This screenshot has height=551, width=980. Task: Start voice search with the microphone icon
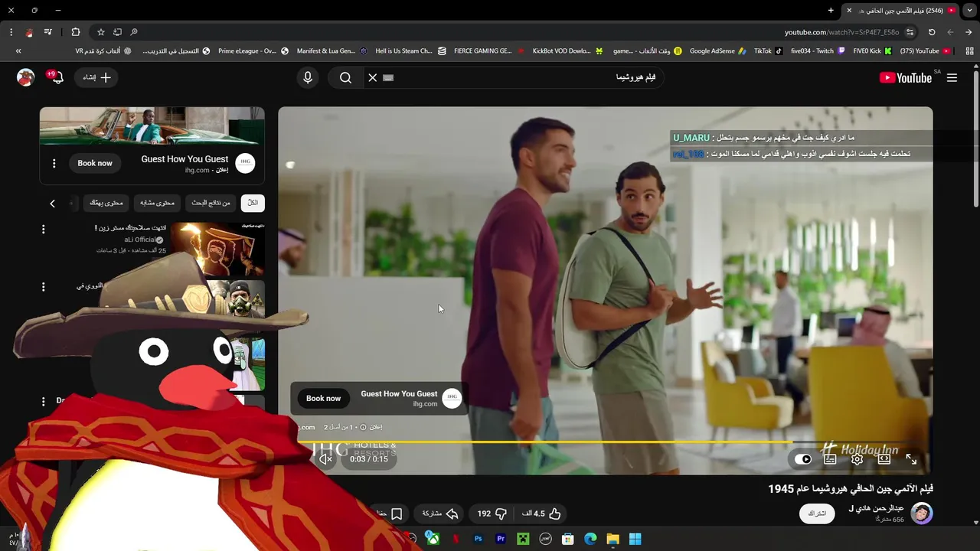[x=308, y=77]
